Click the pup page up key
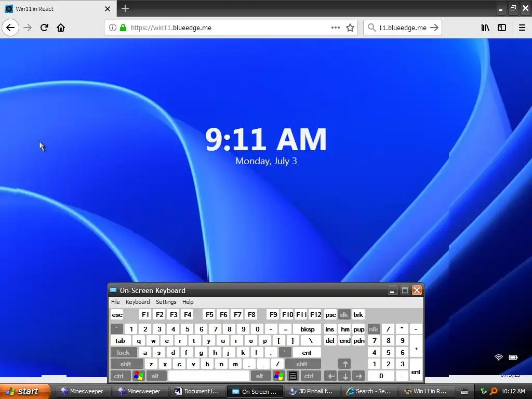This screenshot has height=399, width=532. point(358,329)
